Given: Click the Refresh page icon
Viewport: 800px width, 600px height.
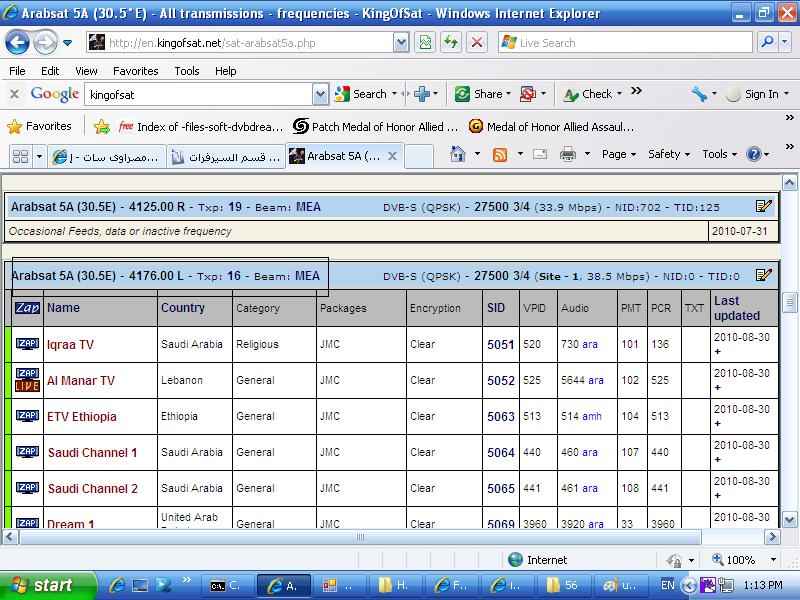Looking at the screenshot, I should tap(451, 42).
